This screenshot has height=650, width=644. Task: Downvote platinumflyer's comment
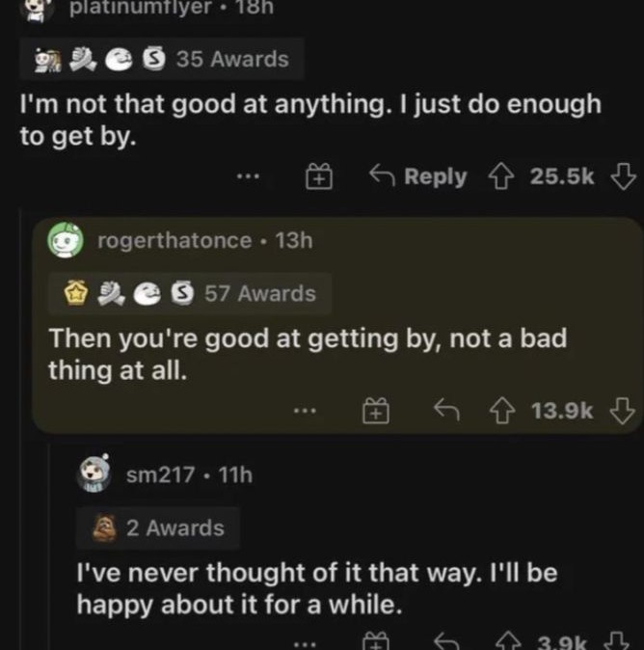pyautogui.click(x=625, y=177)
